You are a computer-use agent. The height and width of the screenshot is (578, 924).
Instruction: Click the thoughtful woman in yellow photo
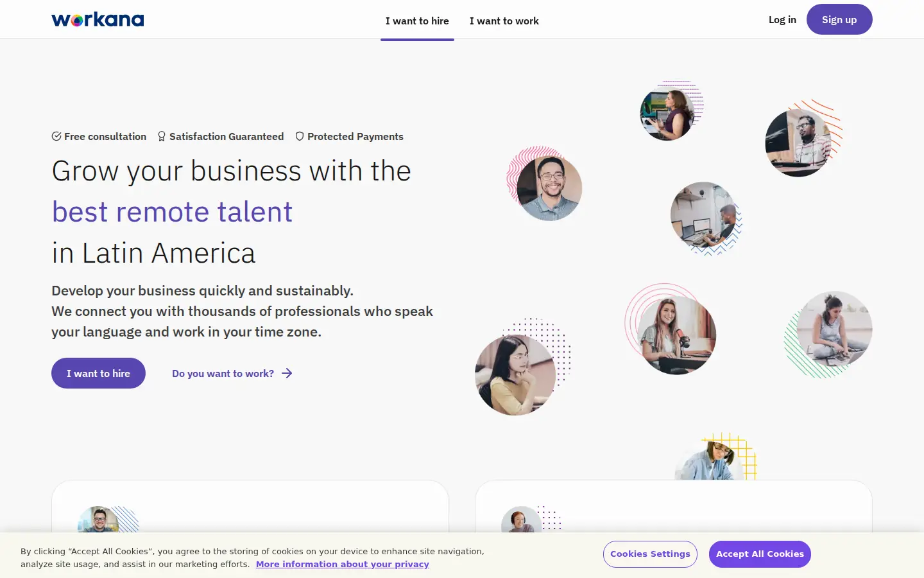point(515,375)
